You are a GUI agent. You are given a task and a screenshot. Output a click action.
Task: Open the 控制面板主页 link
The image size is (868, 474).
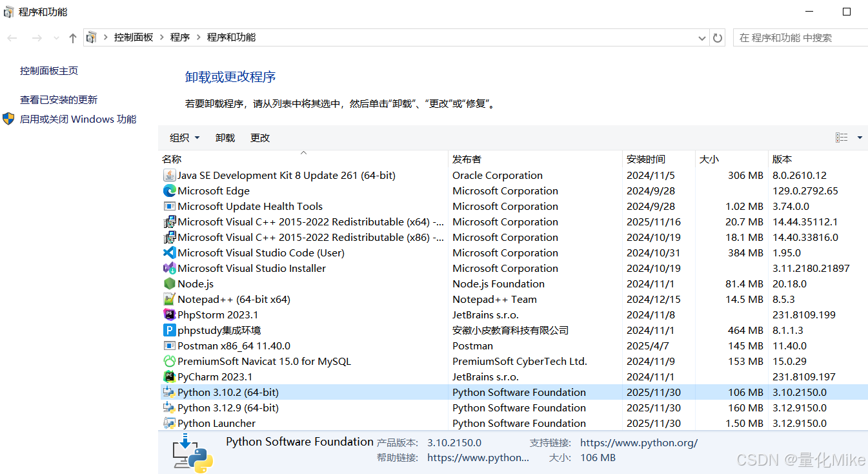[x=49, y=71]
